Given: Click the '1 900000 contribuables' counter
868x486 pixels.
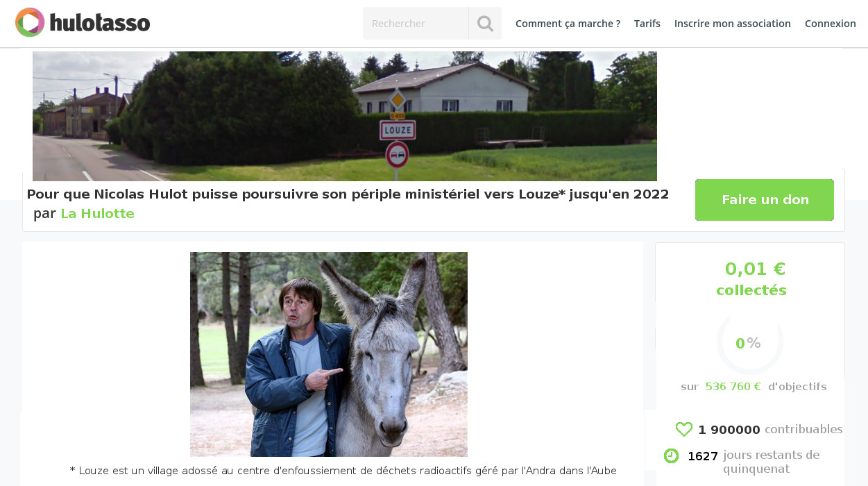Looking at the screenshot, I should pos(770,430).
